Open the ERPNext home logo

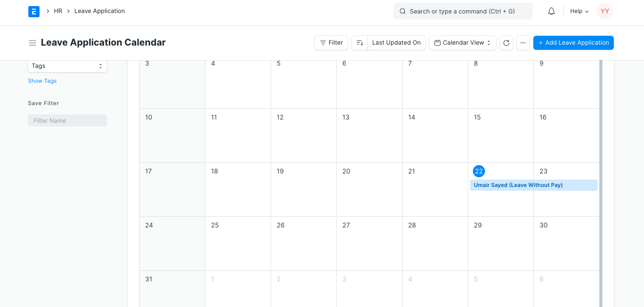(34, 11)
